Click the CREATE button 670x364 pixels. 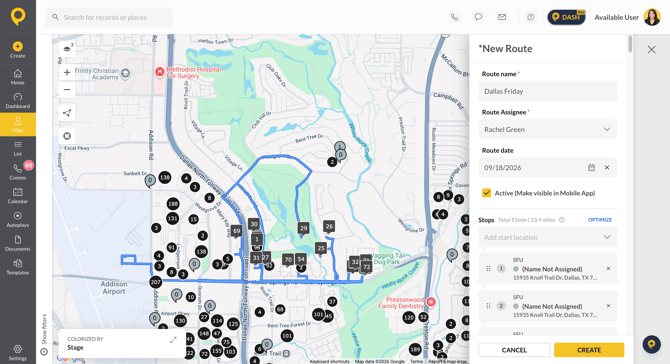coord(589,350)
